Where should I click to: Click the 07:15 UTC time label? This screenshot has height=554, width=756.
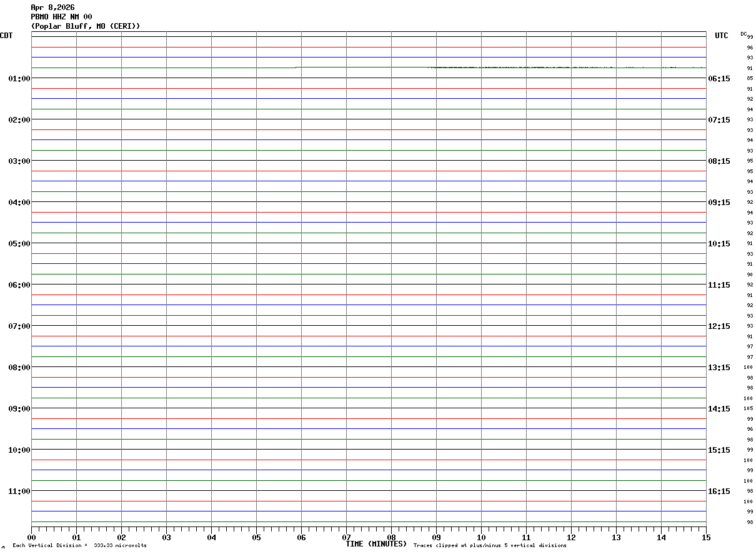(719, 120)
